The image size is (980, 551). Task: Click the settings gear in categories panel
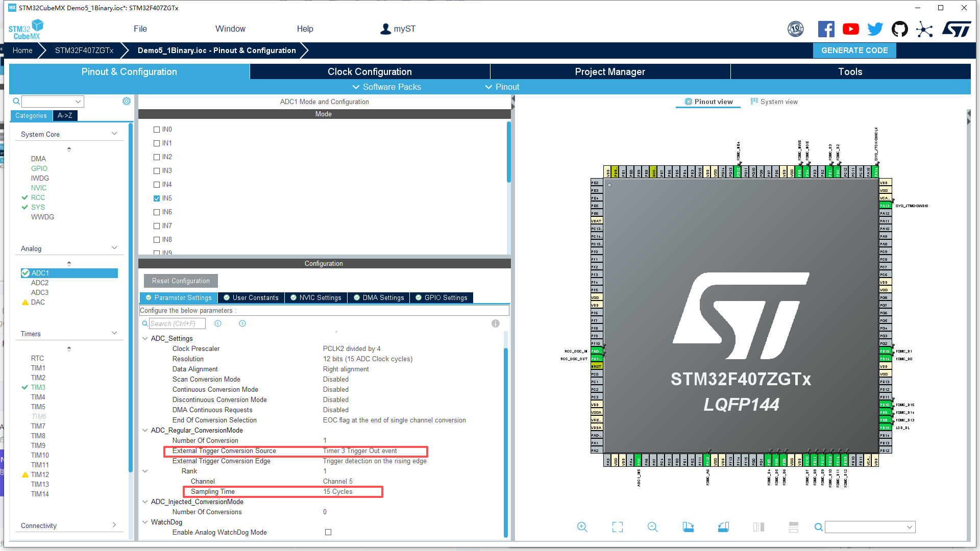(127, 101)
